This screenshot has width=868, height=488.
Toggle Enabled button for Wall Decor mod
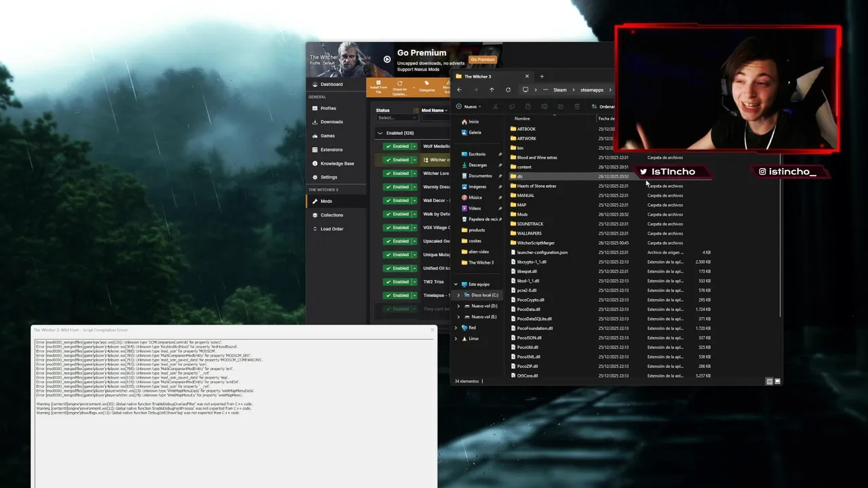point(397,201)
